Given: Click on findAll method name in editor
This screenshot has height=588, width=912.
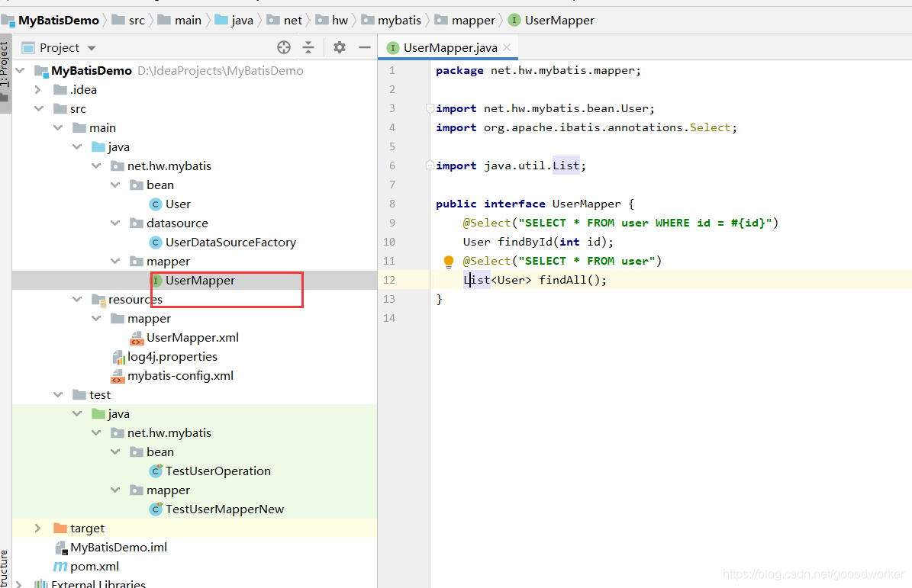Looking at the screenshot, I should tap(563, 280).
